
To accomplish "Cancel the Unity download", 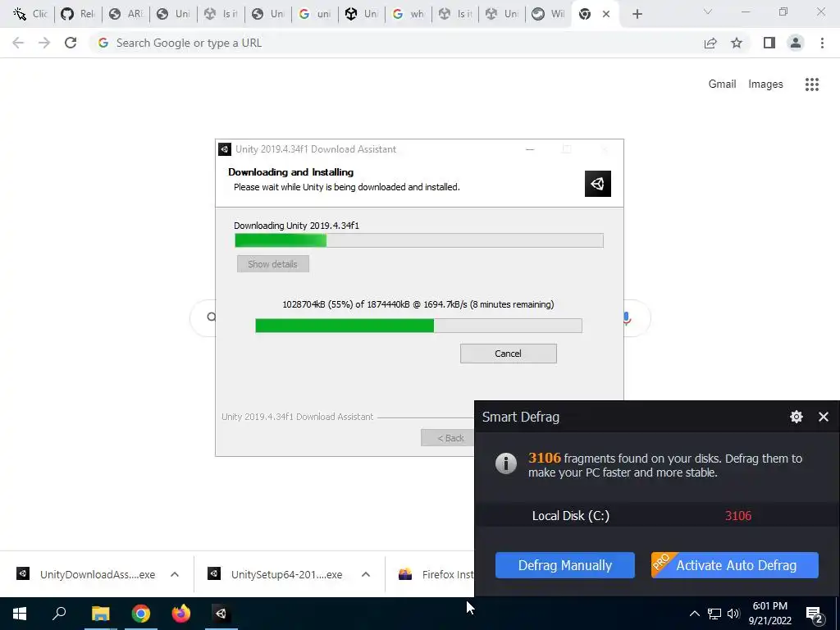I will click(508, 354).
